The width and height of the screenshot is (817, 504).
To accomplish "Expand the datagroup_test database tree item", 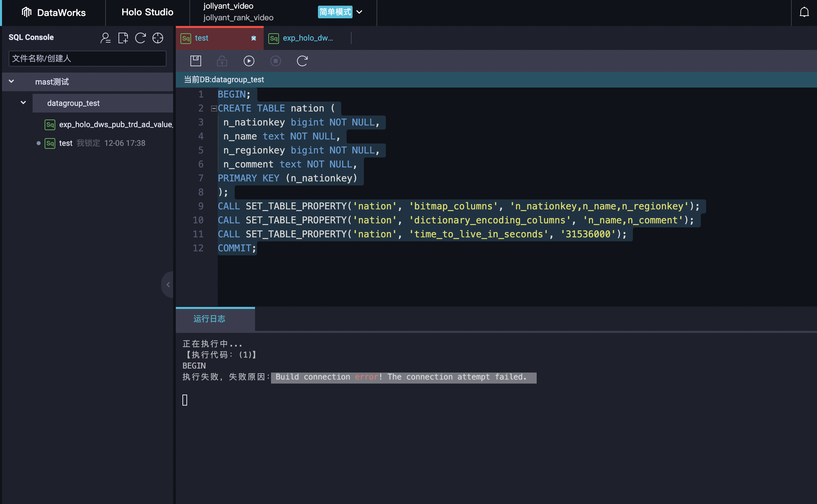I will [22, 103].
